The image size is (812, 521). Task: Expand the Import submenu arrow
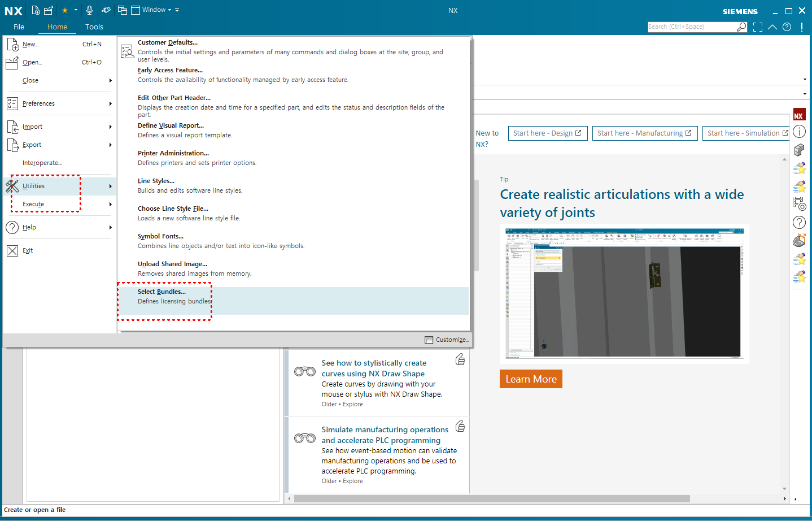(x=111, y=127)
